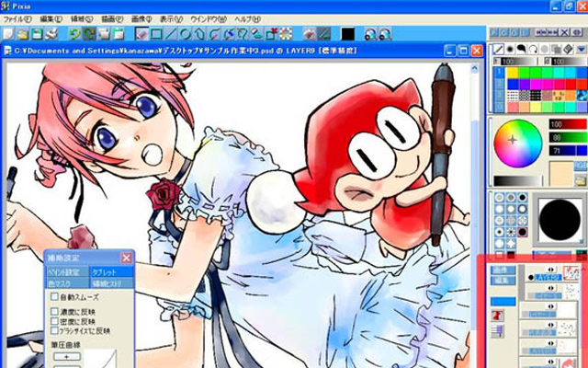The width and height of the screenshot is (588, 368).
Task: Choose the diamond-shaped brush type icon
Action: 568,49
